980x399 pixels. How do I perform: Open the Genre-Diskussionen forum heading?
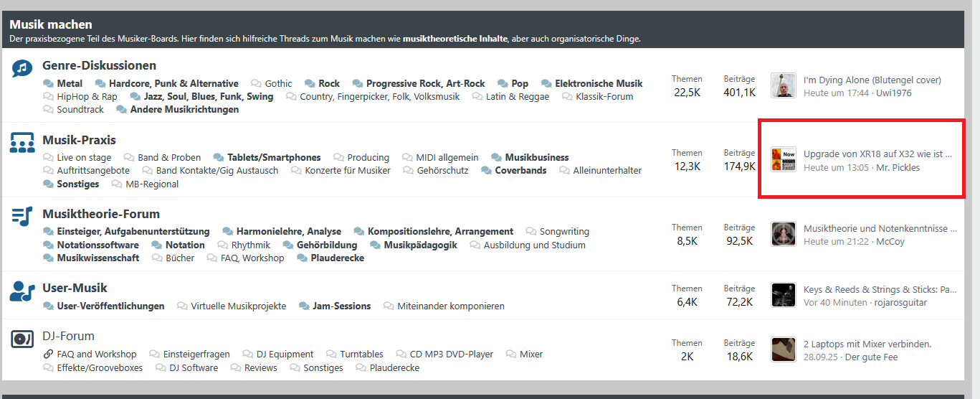(x=99, y=65)
